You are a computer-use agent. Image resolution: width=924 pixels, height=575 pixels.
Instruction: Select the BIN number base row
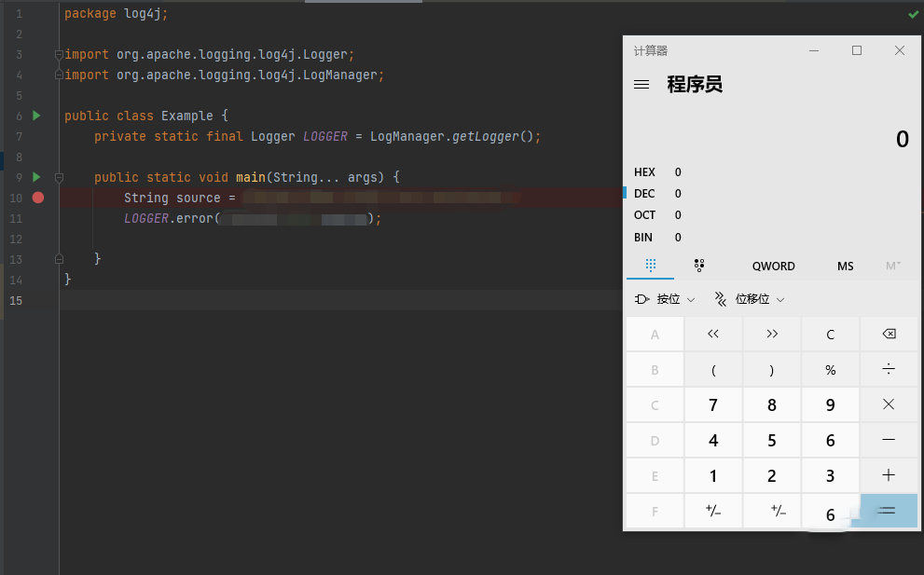(x=772, y=238)
